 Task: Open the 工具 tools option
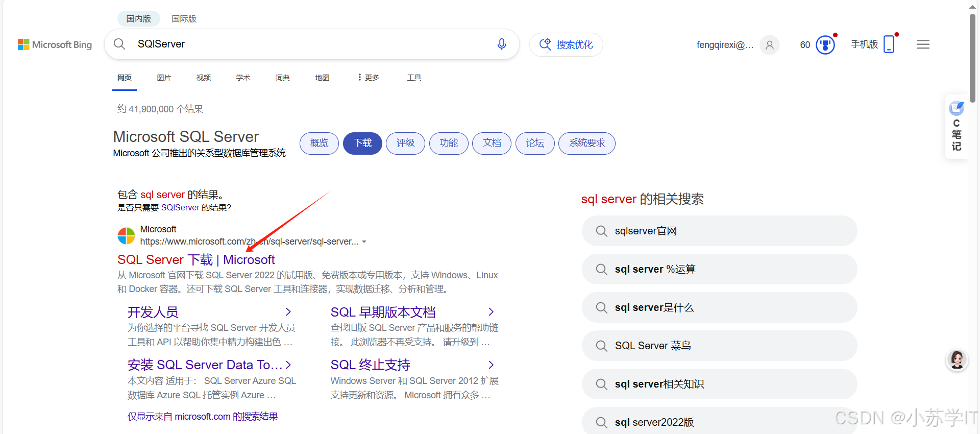(414, 78)
